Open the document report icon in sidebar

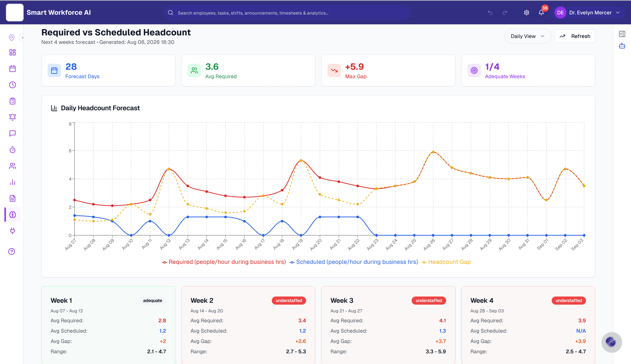13,198
